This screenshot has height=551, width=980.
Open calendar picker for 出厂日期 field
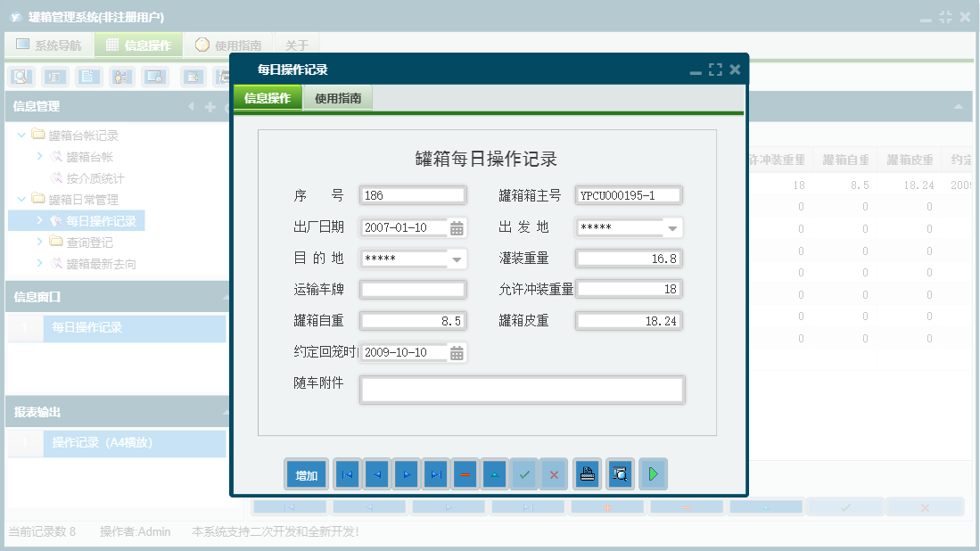pyautogui.click(x=457, y=227)
